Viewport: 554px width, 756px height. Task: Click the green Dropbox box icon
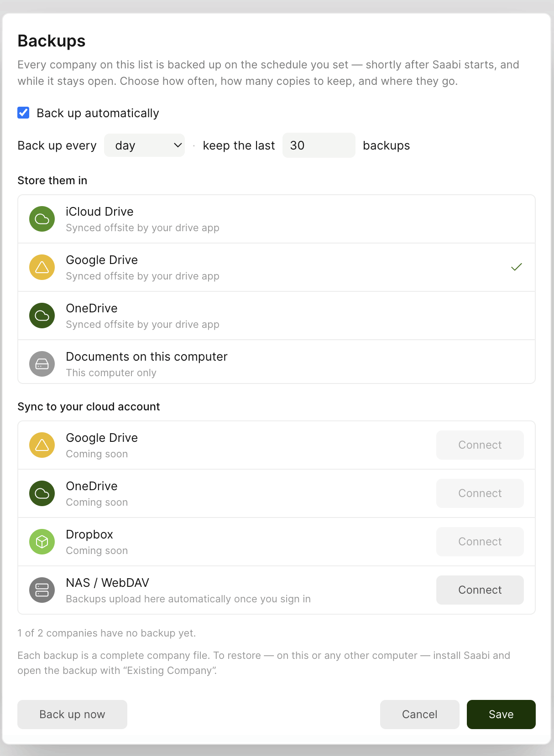pyautogui.click(x=42, y=542)
